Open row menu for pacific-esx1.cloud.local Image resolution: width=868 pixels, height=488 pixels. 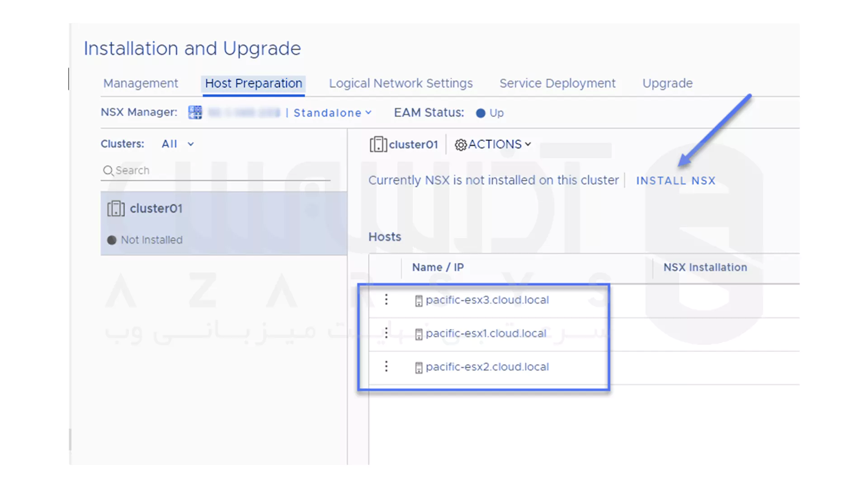point(386,333)
